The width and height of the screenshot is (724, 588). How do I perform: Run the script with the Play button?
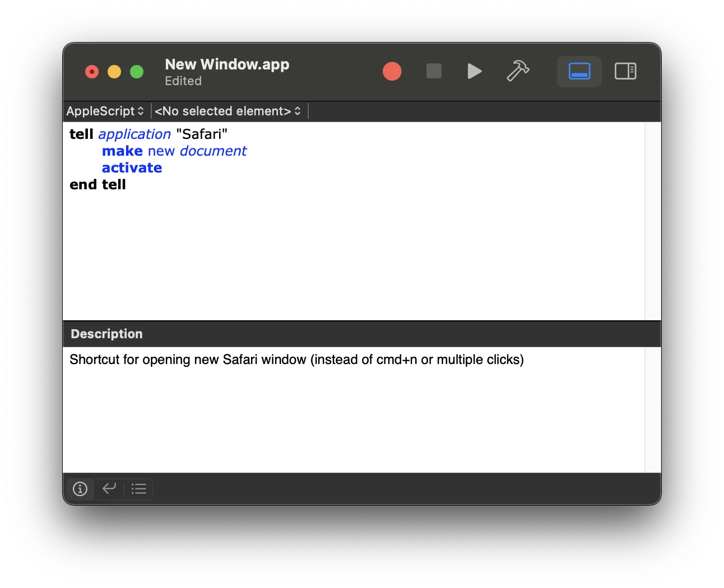(x=475, y=71)
